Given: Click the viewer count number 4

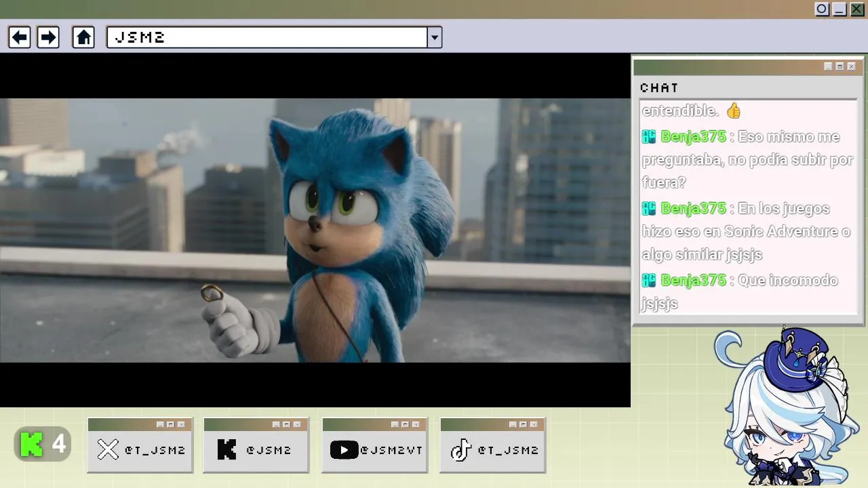Looking at the screenshot, I should pos(59,445).
